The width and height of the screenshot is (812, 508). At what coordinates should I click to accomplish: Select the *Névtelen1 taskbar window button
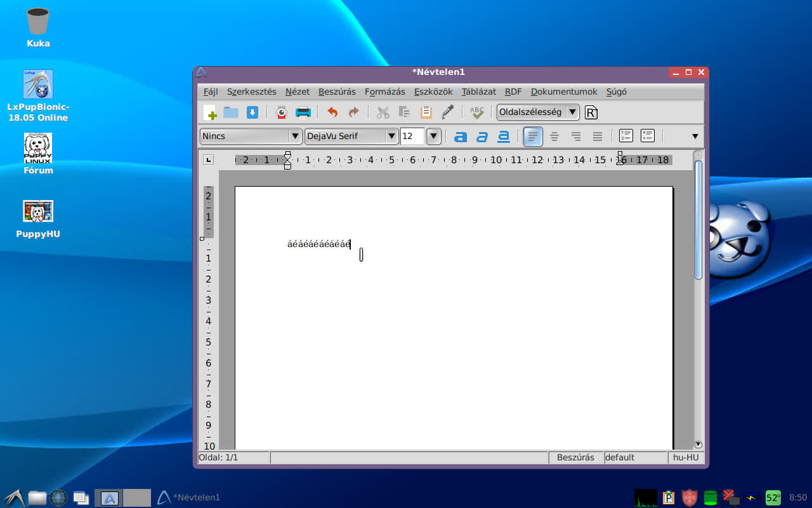(x=188, y=497)
